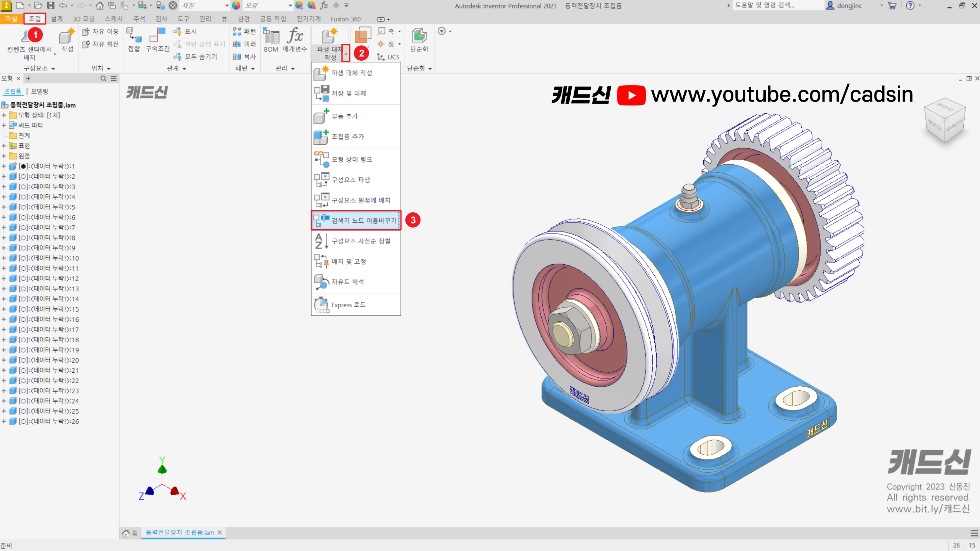Image resolution: width=980 pixels, height=551 pixels.
Task: Choose 조립품 추가 menu item
Action: point(356,137)
